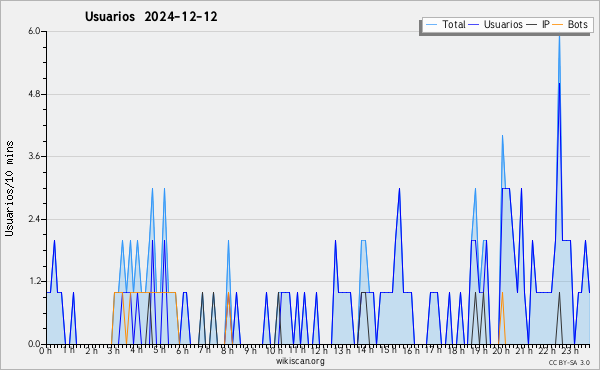
Task: Click the '22 h' x-axis label
Action: point(547,350)
